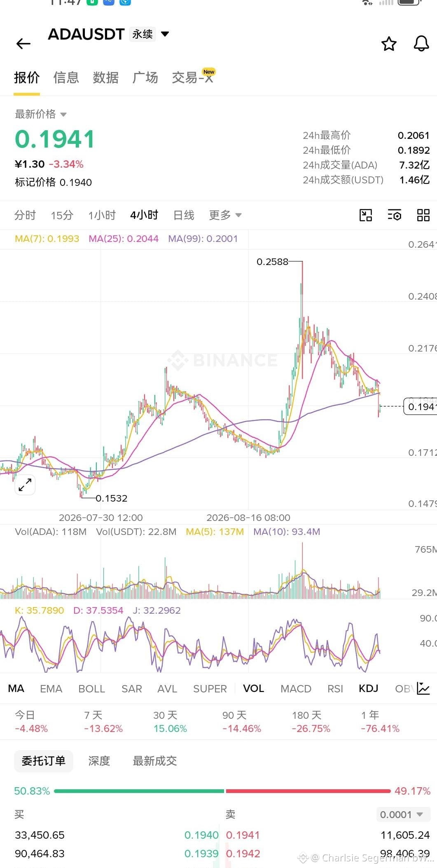Toggle the MACD sub-indicator

(x=296, y=689)
